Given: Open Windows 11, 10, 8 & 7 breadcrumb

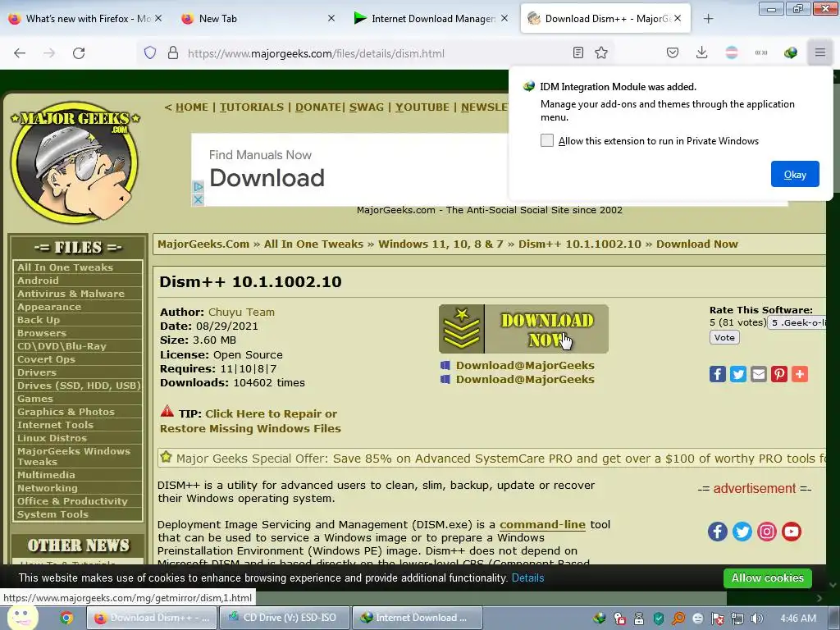Looking at the screenshot, I should pyautogui.click(x=441, y=244).
